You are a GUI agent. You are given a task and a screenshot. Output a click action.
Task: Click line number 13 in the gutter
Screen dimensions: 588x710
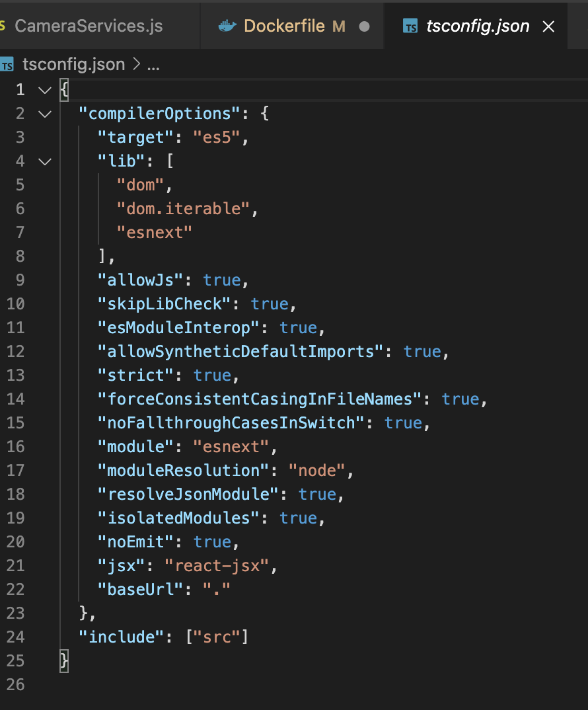15,375
